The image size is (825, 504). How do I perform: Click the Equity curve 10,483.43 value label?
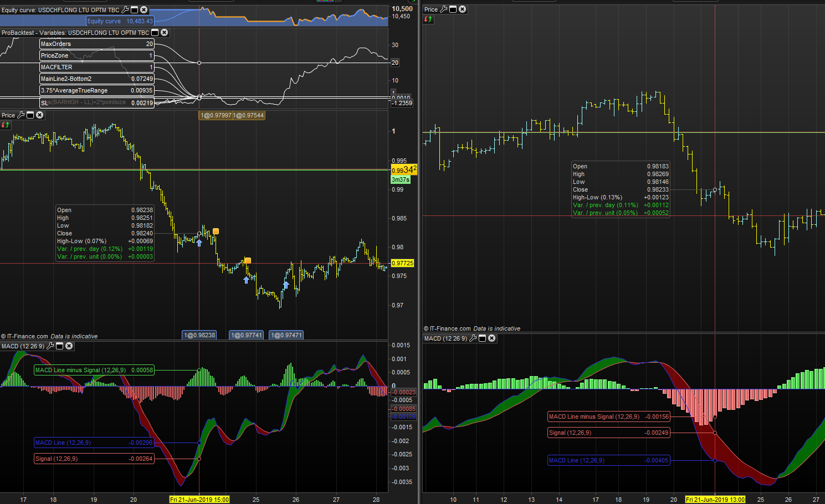120,21
